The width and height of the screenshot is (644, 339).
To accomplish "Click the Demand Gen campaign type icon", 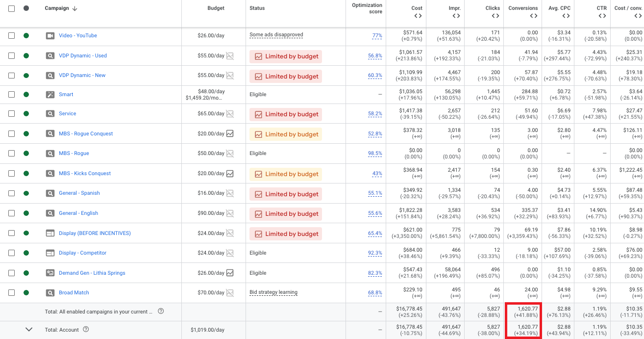I will pos(50,273).
